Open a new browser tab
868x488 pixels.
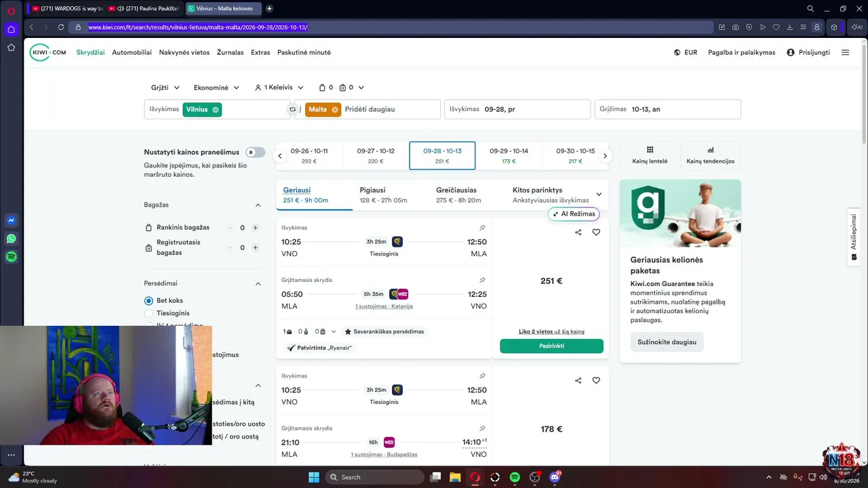pos(269,9)
